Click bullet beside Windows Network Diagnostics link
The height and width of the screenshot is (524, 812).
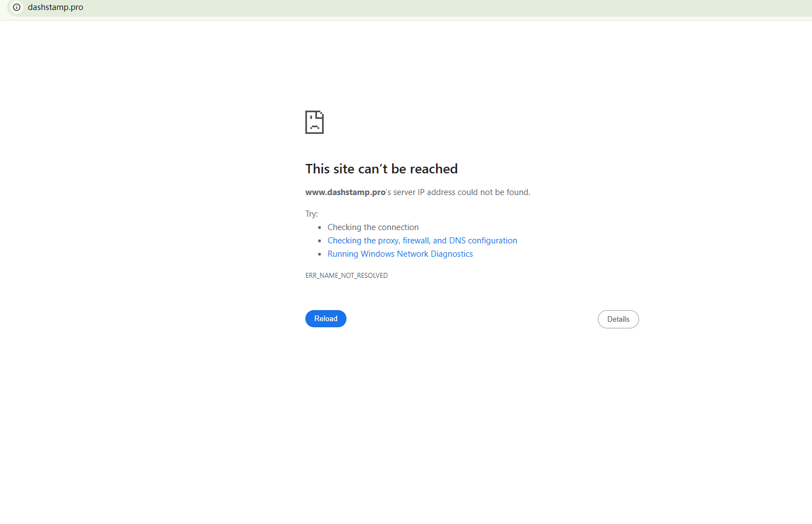pos(320,254)
